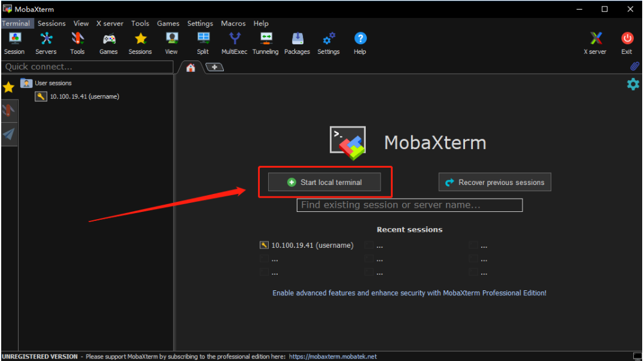This screenshot has width=644, height=361.
Task: Open the Servers toolbar icon
Action: pos(45,43)
